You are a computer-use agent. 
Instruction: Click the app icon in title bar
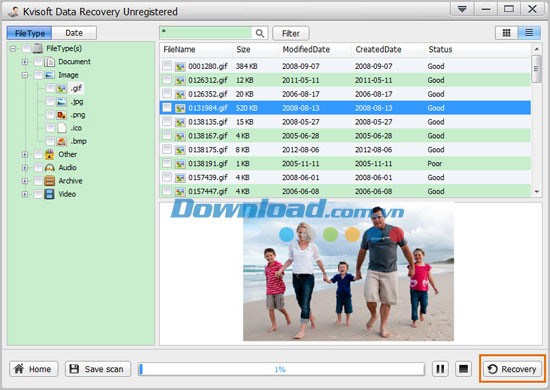[14, 11]
